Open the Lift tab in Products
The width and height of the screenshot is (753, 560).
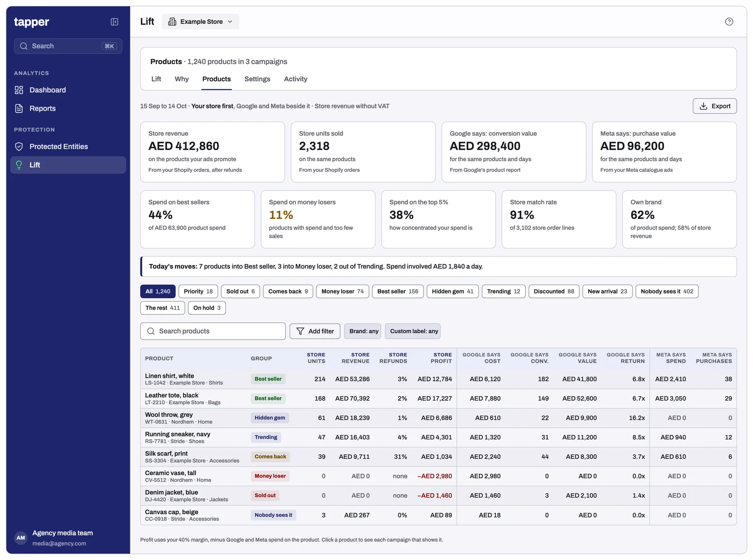point(156,79)
